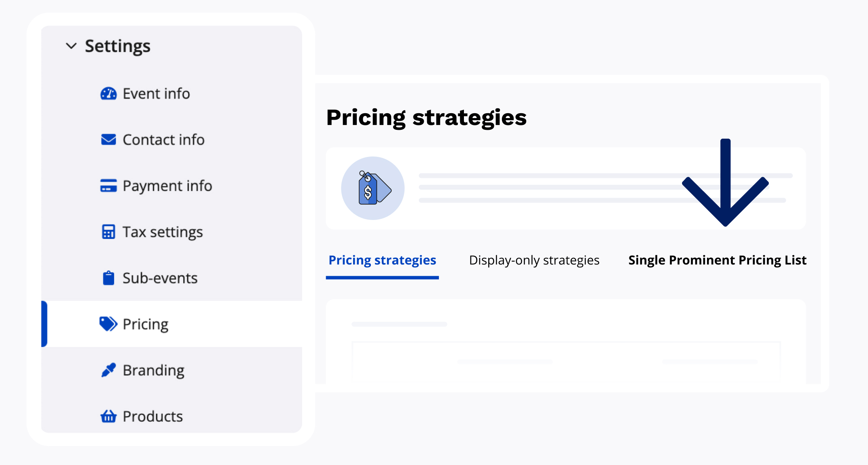The height and width of the screenshot is (465, 868).
Task: Open Payment info settings
Action: coord(167,186)
